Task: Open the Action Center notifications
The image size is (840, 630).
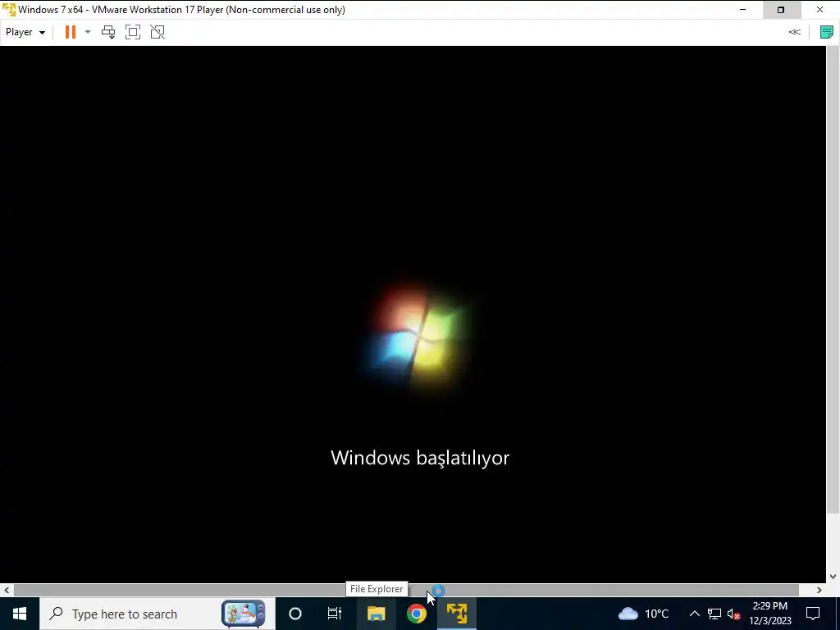Action: (x=813, y=614)
